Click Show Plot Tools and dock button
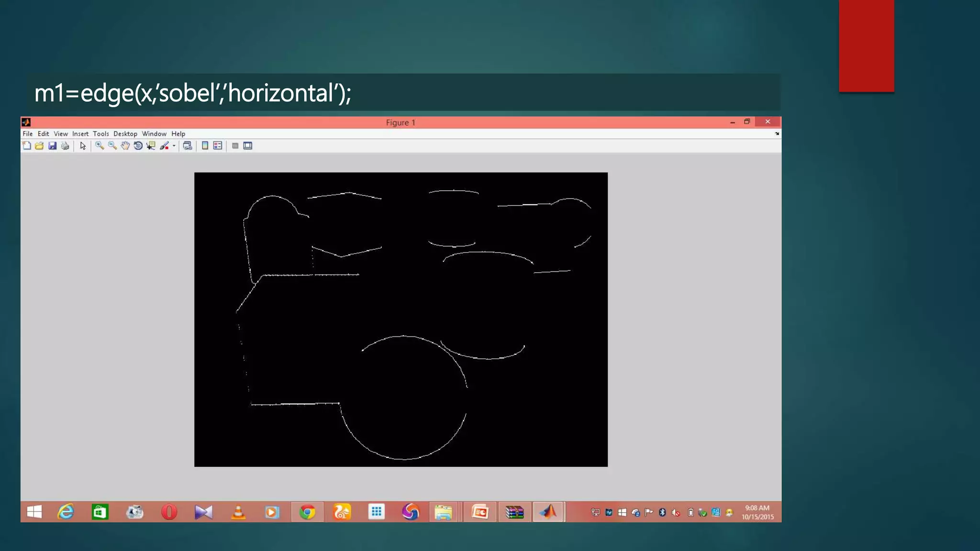The height and width of the screenshot is (551, 980). point(248,146)
